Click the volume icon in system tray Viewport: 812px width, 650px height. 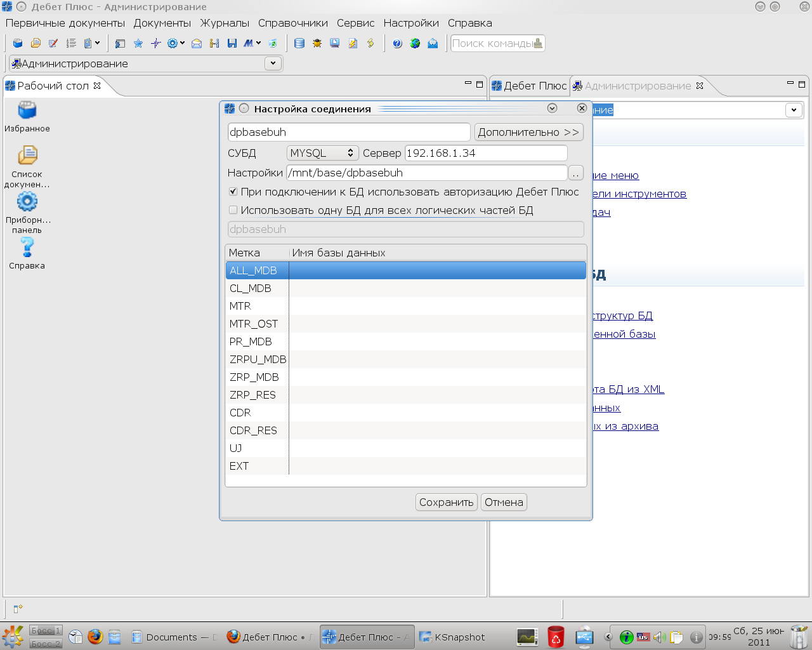click(660, 637)
